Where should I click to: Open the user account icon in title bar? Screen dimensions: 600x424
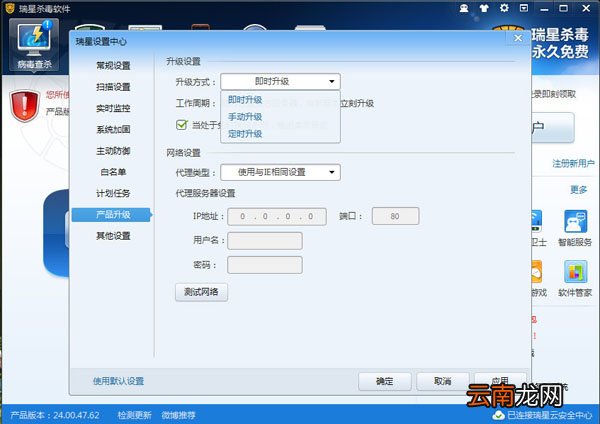(x=464, y=8)
